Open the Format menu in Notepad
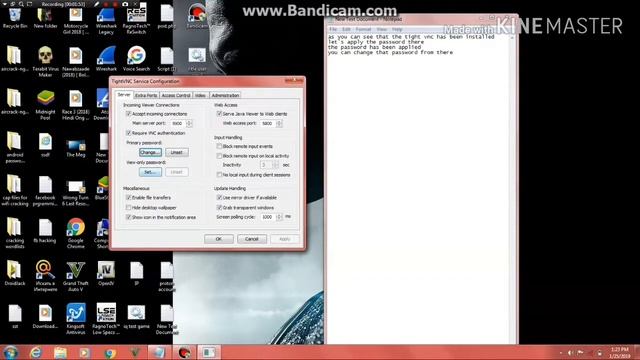 pyautogui.click(x=363, y=29)
